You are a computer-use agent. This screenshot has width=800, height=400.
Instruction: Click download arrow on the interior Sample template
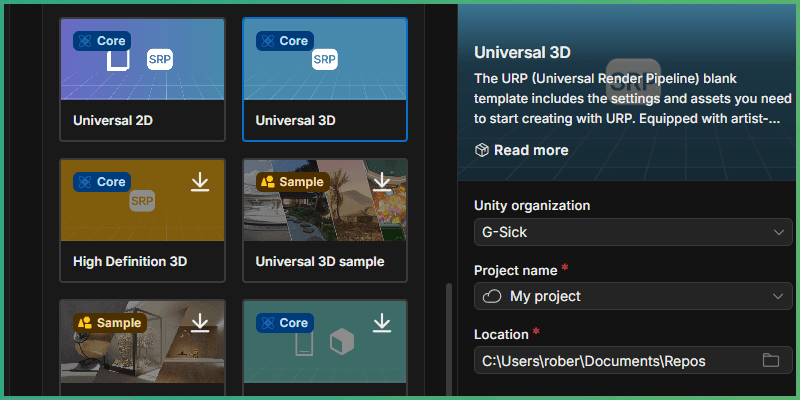(200, 322)
